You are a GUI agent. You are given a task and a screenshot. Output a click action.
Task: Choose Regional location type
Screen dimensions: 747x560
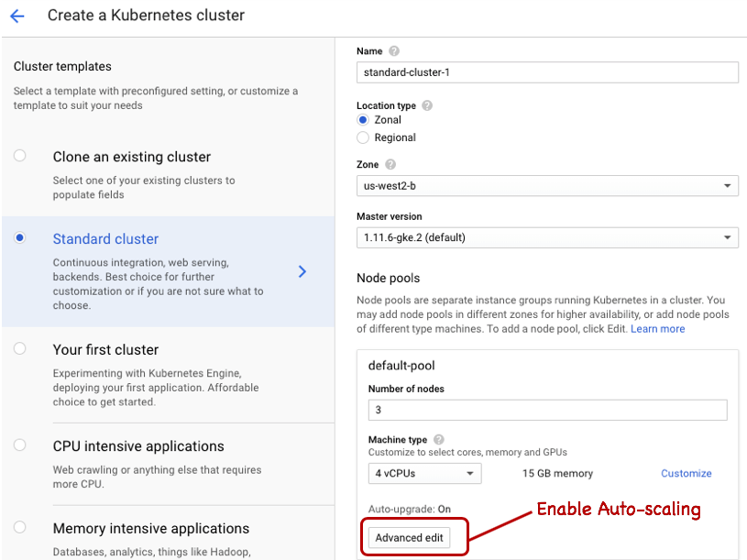363,137
